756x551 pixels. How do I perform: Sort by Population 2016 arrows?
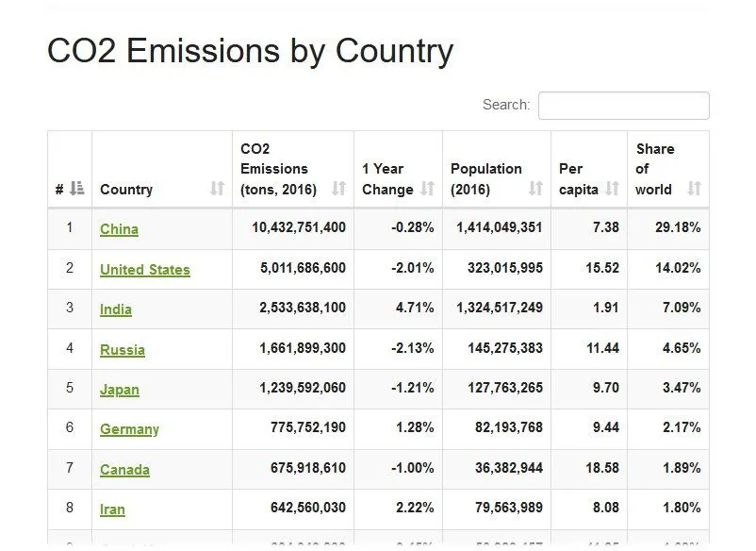535,189
